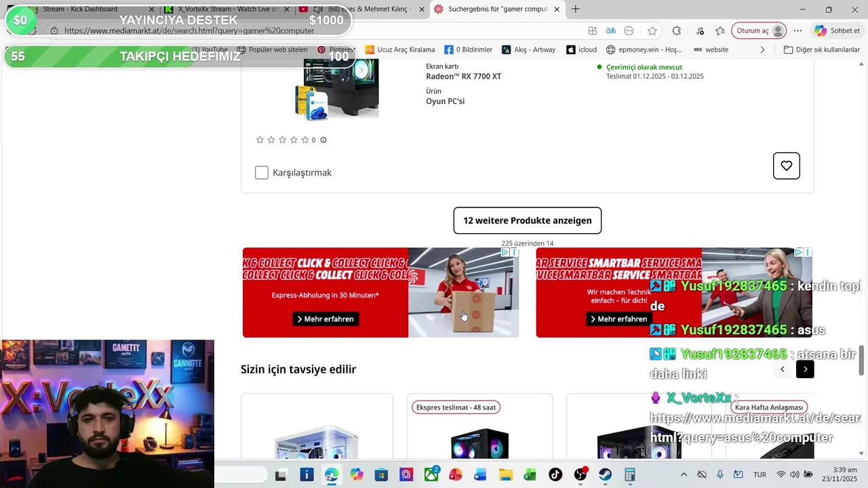Switch the TUR keyboard language indicator
Screen dimensions: 868x488
759,474
